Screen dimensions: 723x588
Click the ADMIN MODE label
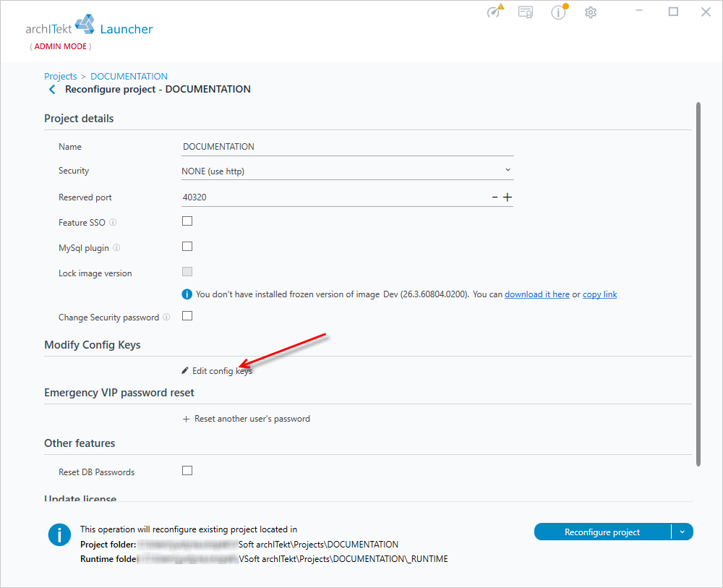pos(61,46)
